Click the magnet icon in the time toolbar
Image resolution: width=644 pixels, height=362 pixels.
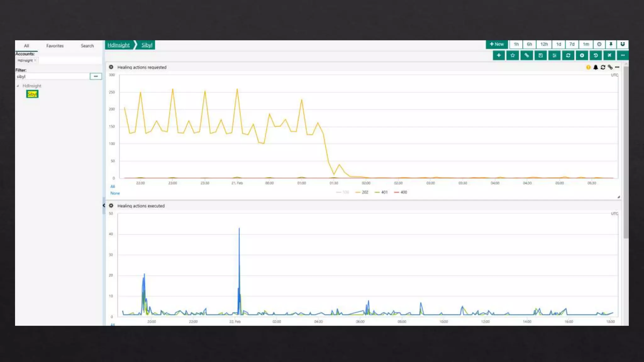(x=622, y=44)
